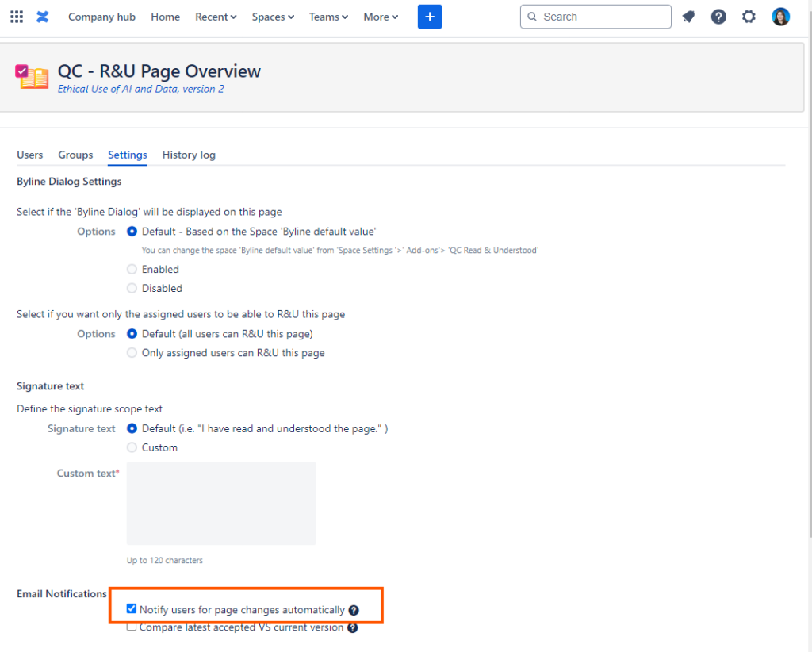Switch to the Users tab
Screen dimensions: 812x652
click(x=30, y=155)
